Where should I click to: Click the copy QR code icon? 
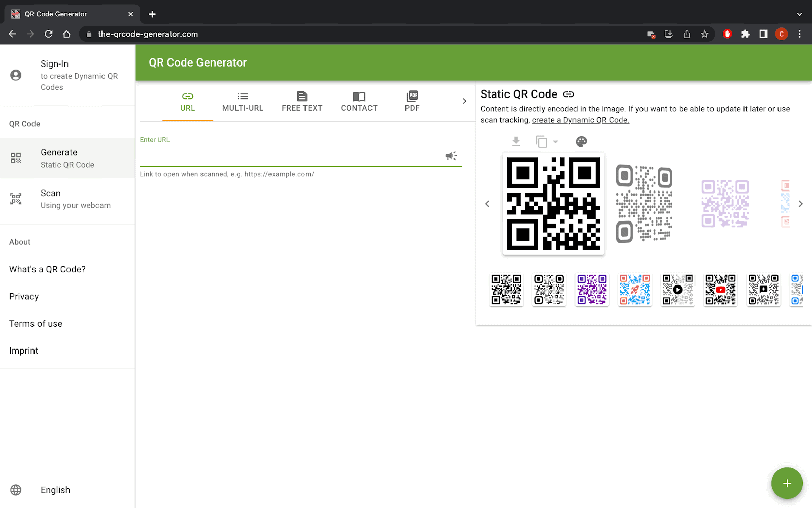click(542, 142)
